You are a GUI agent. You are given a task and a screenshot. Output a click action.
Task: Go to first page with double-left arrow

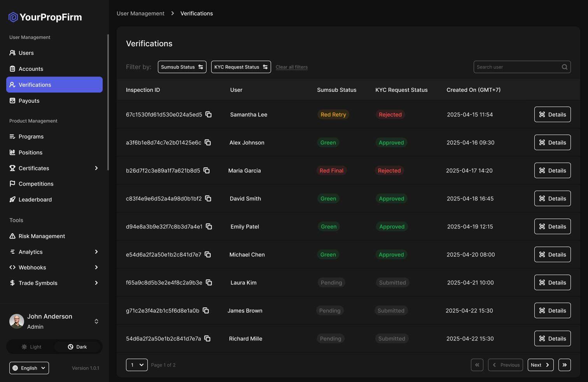(x=477, y=365)
